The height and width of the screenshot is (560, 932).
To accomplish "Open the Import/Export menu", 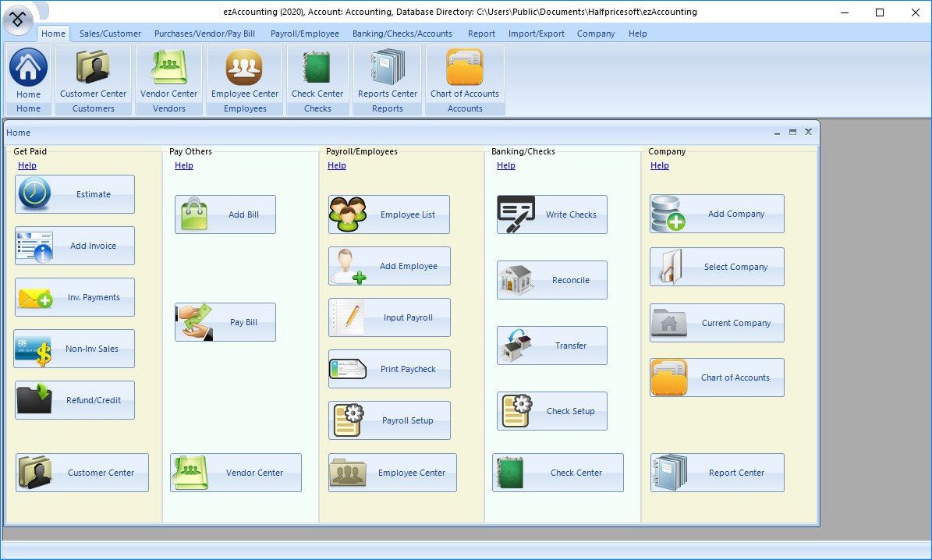I will (536, 34).
